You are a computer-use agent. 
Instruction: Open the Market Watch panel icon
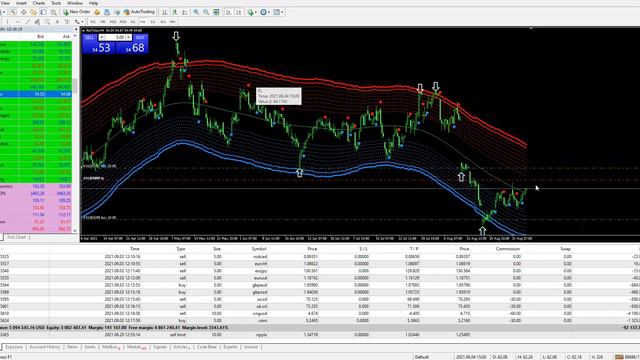point(13,12)
